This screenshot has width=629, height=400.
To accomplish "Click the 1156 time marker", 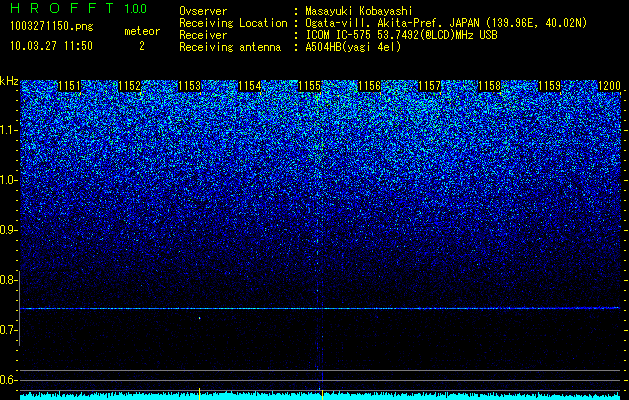I will (369, 86).
